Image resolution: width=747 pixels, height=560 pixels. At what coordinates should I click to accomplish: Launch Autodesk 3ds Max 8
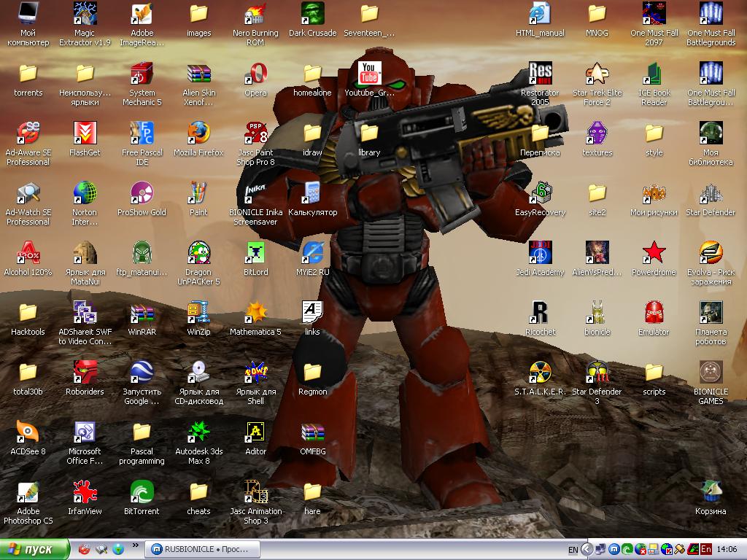pyautogui.click(x=198, y=432)
